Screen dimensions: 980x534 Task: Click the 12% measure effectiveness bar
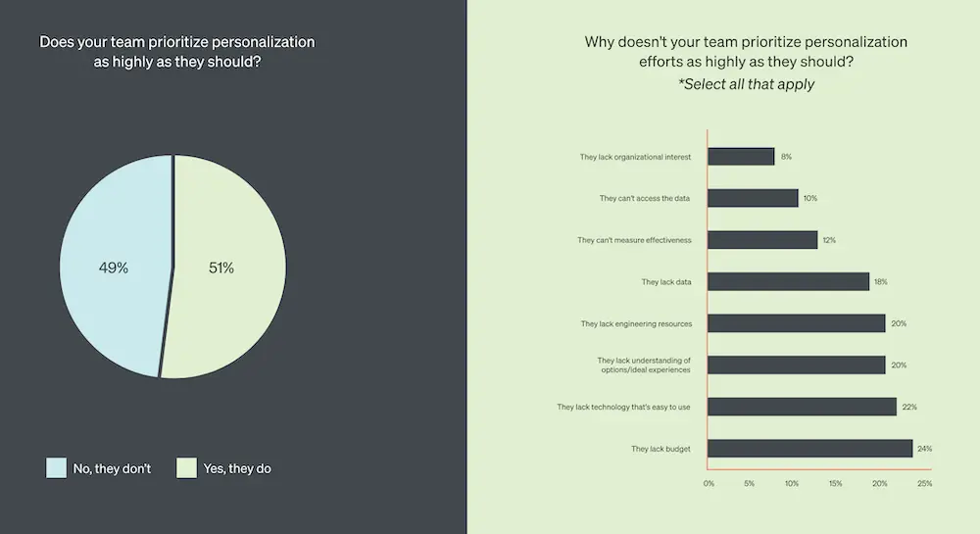[x=762, y=240]
